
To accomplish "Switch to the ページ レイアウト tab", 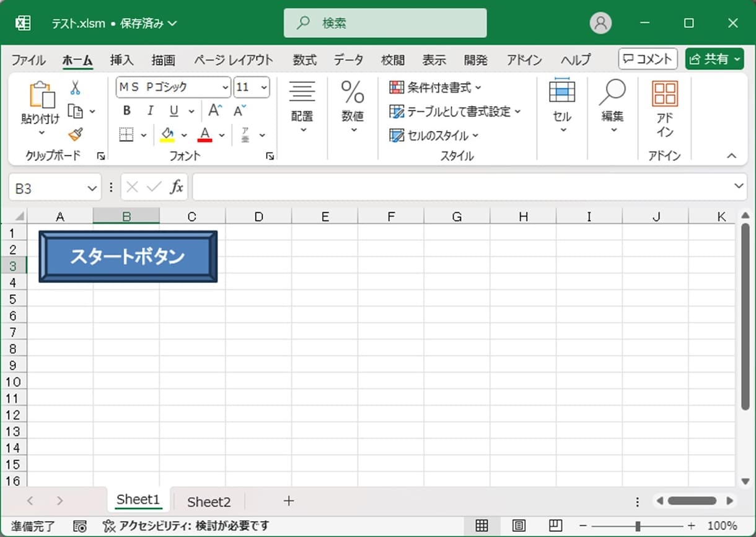I will click(233, 60).
